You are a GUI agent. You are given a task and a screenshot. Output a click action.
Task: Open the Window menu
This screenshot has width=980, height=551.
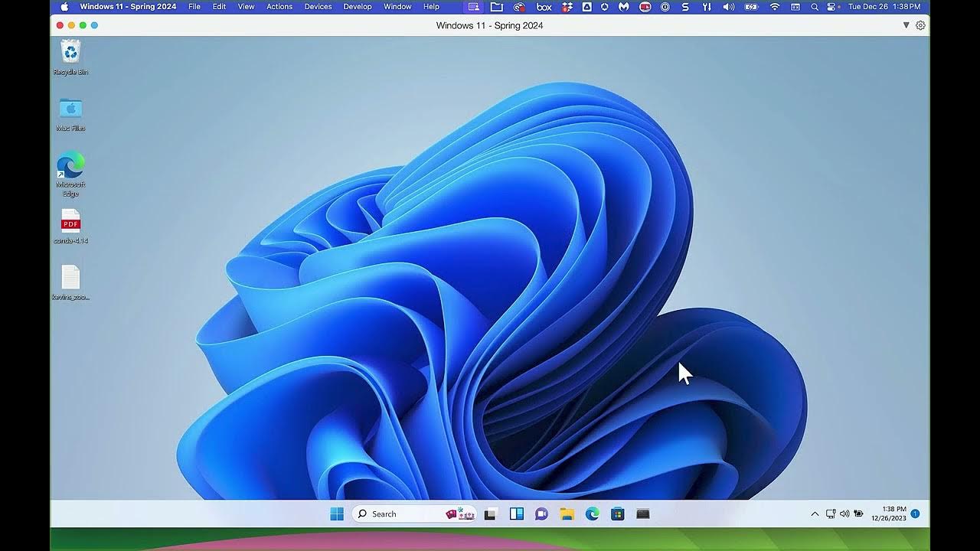click(397, 6)
